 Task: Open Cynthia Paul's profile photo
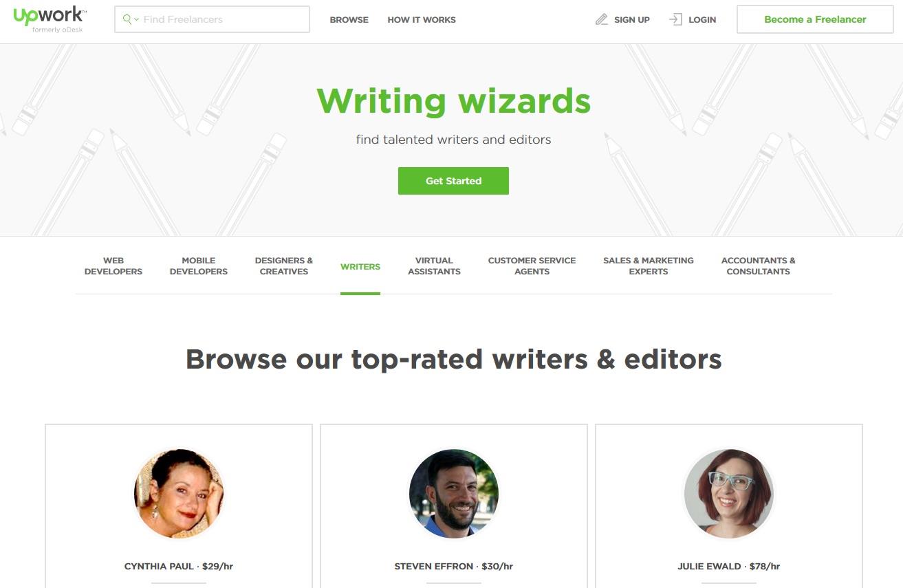coord(179,494)
